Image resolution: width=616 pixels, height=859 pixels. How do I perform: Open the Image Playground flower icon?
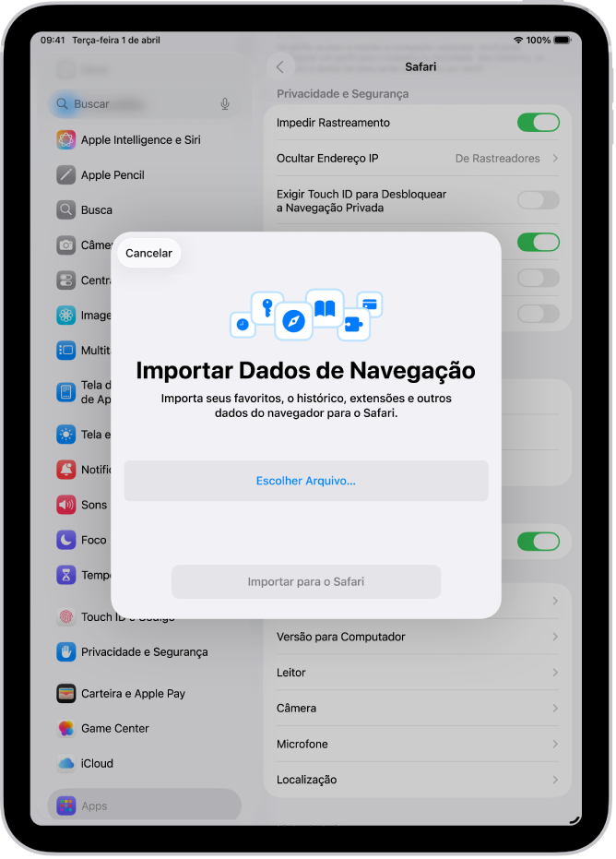click(65, 315)
